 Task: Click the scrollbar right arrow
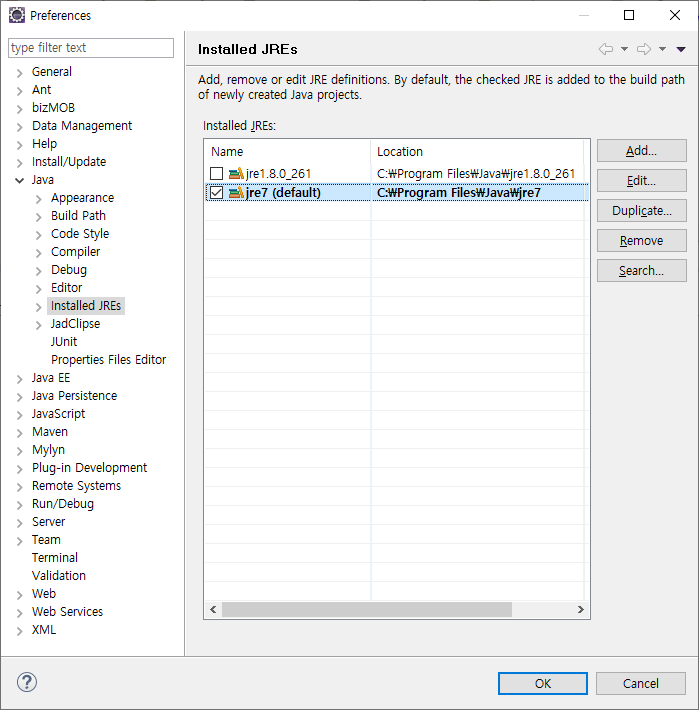580,609
